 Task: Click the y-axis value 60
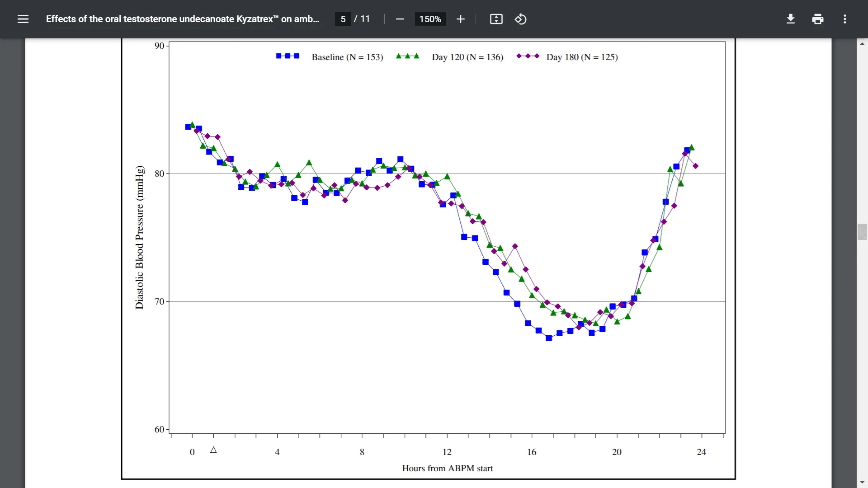[x=159, y=429]
